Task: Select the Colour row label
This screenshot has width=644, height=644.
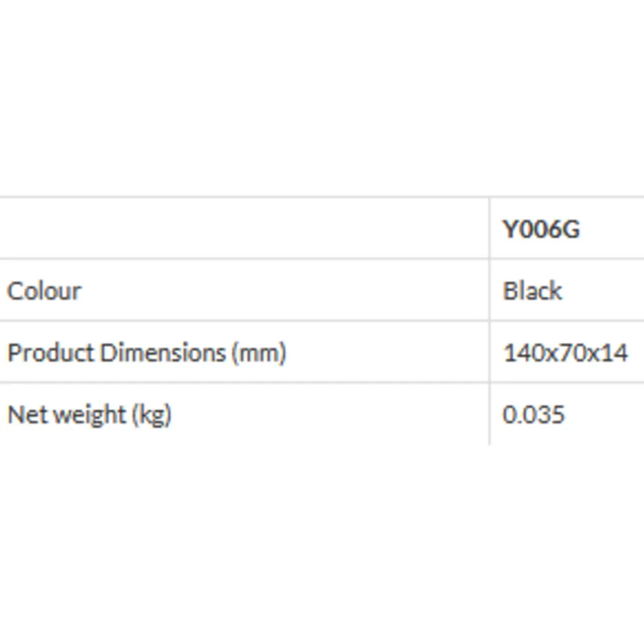Action: pos(44,291)
